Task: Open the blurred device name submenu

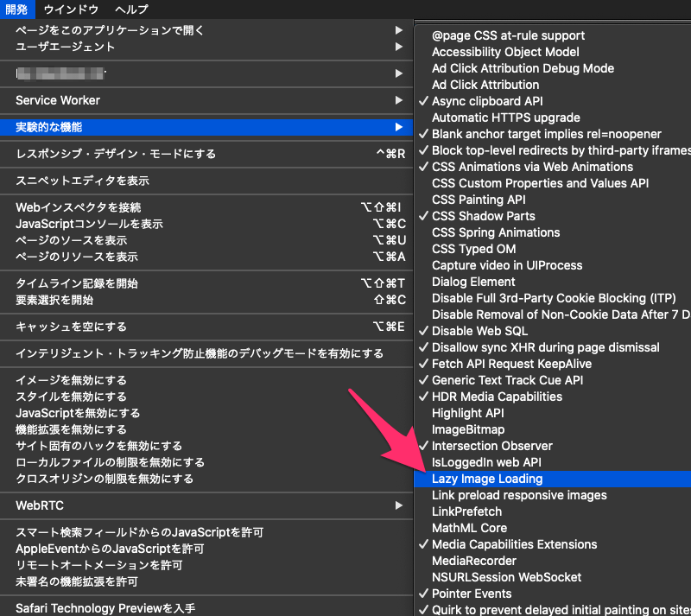Action: 206,73
